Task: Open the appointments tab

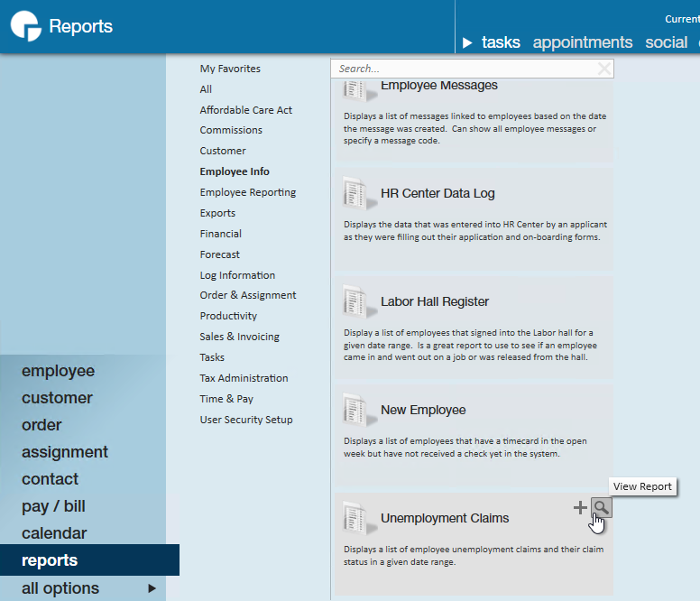Action: 582,42
